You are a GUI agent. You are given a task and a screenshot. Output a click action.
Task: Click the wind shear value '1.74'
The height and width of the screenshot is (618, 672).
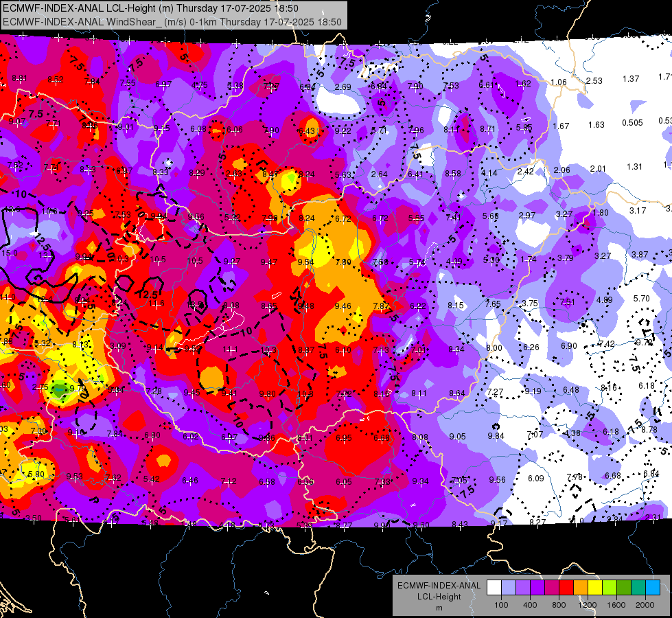coord(529,259)
